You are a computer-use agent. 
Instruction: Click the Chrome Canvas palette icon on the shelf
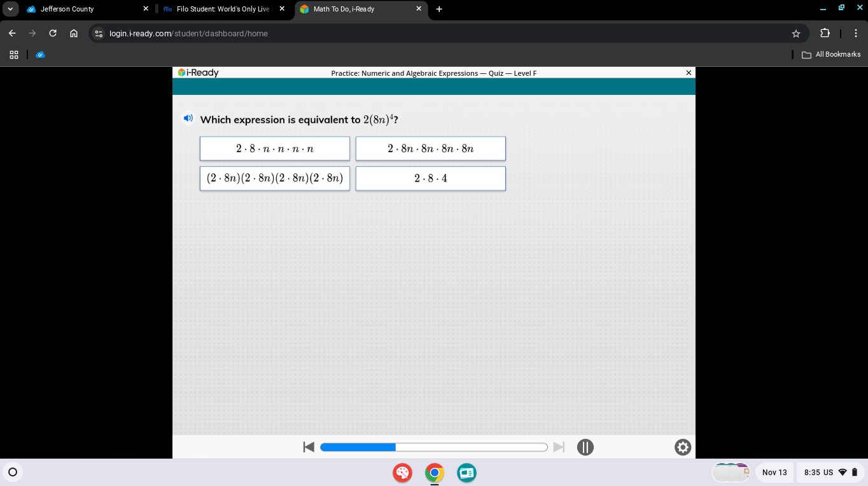pyautogui.click(x=402, y=473)
